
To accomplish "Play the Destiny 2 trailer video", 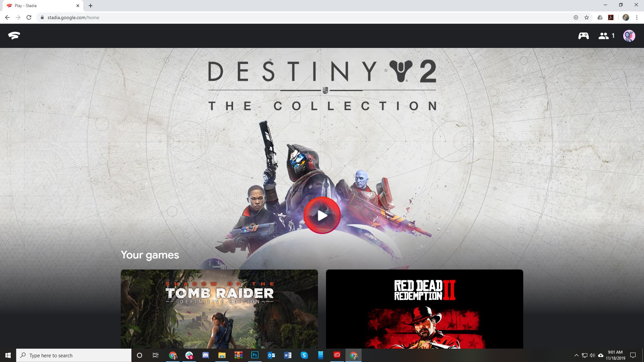I will [322, 215].
